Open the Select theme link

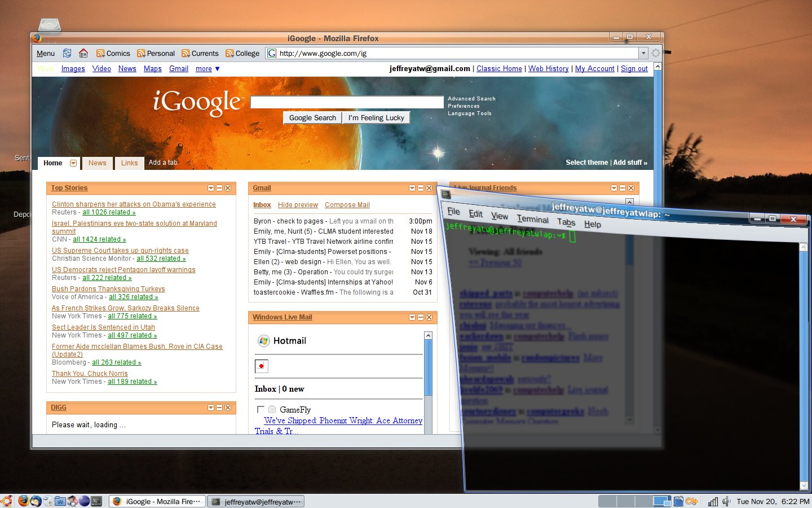click(x=586, y=163)
